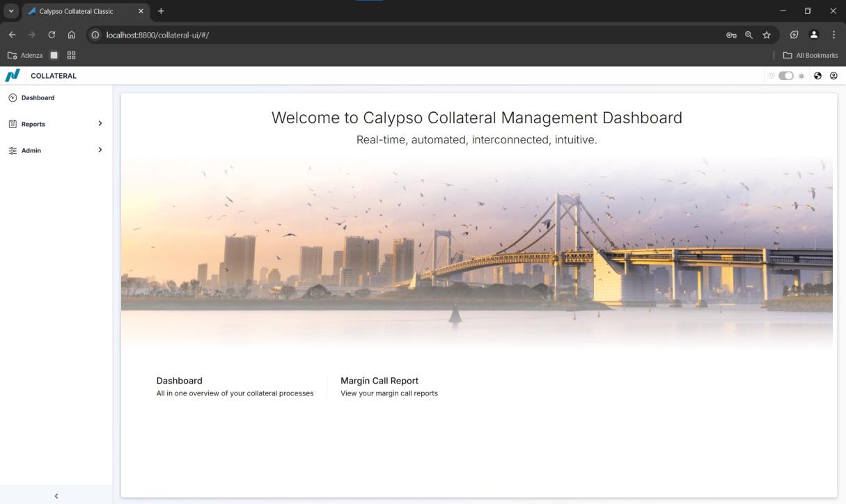The width and height of the screenshot is (846, 504).
Task: Click the browser home icon
Action: tap(72, 35)
